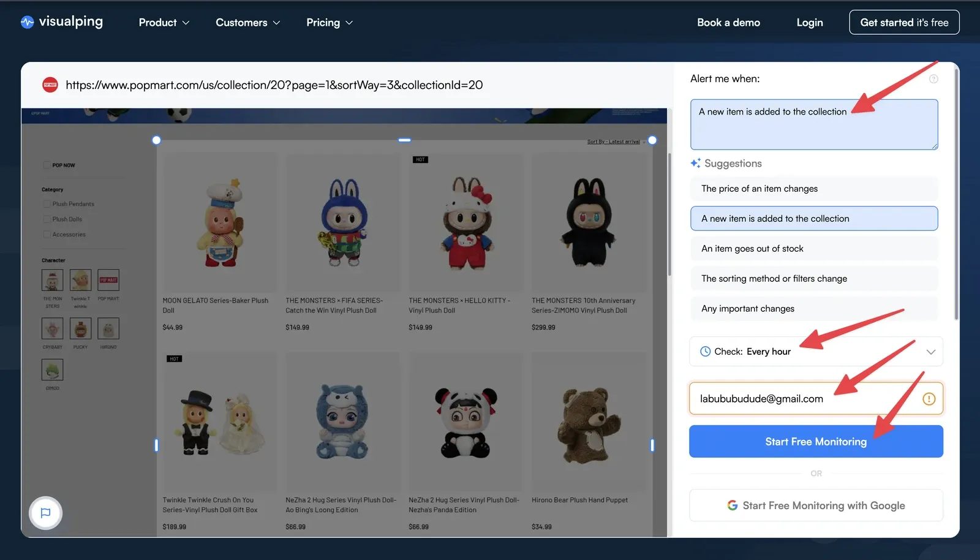Open Hirono Bear Plush Hand Puppet image
Viewport: 980px width, 560px height.
click(589, 422)
